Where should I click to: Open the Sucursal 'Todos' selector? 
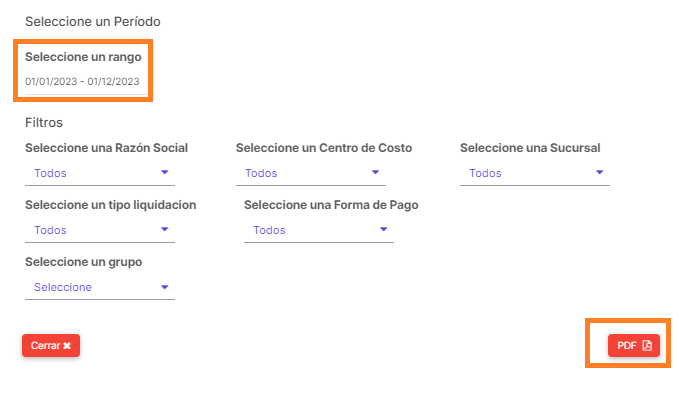[535, 174]
